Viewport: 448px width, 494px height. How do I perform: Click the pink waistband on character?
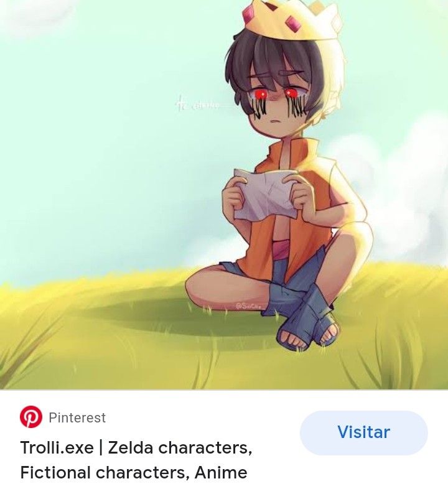[x=280, y=247]
